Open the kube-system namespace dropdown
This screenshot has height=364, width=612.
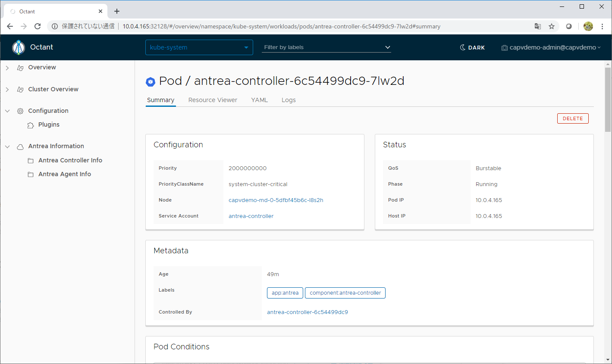[x=199, y=47]
